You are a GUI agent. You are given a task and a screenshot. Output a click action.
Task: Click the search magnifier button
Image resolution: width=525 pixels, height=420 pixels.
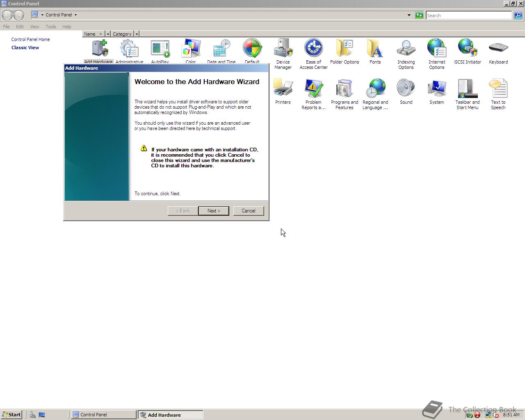click(x=518, y=15)
